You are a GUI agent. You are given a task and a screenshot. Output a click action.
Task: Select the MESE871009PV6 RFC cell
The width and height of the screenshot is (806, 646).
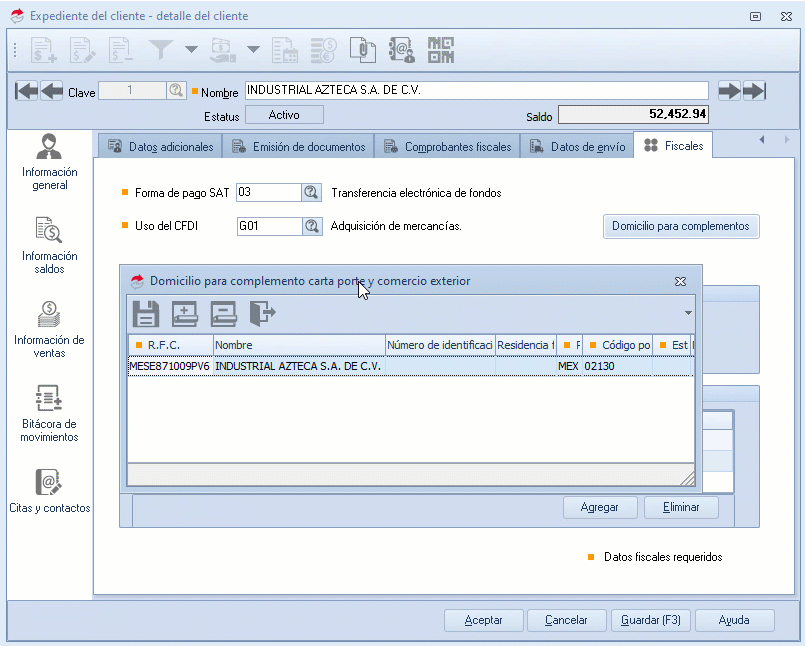click(170, 366)
